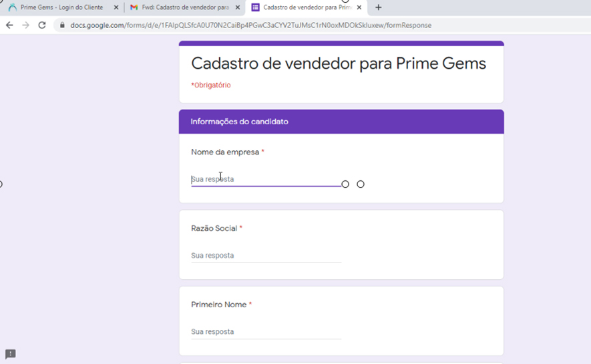Viewport: 591px width, 364px height.
Task: Click the Razão Social question label
Action: (x=214, y=228)
